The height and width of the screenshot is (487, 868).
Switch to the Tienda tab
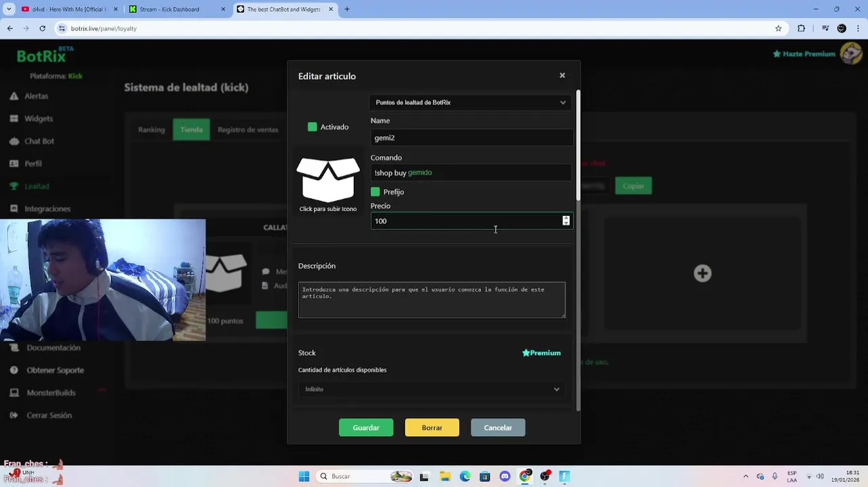191,130
